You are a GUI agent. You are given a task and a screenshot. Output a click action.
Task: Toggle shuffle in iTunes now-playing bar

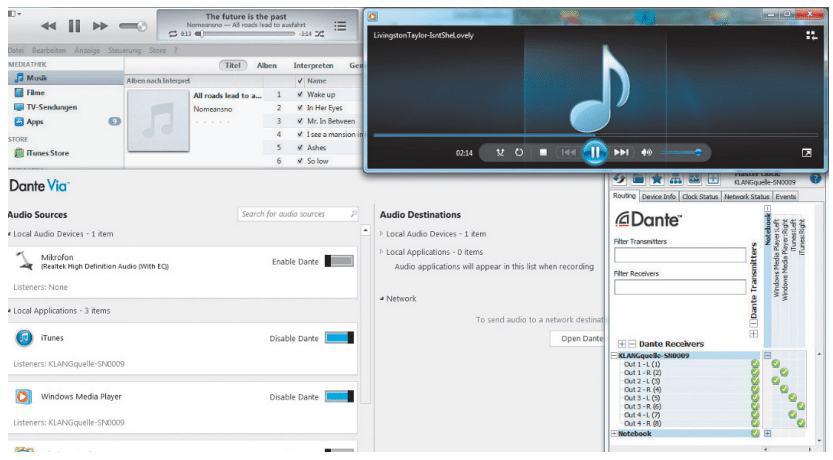pos(319,33)
